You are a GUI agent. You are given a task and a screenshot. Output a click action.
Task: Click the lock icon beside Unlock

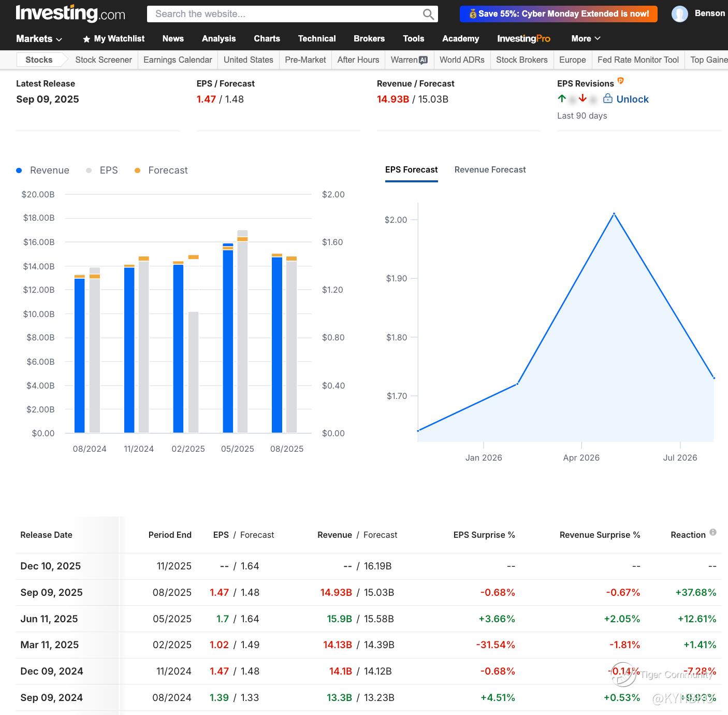click(x=608, y=98)
